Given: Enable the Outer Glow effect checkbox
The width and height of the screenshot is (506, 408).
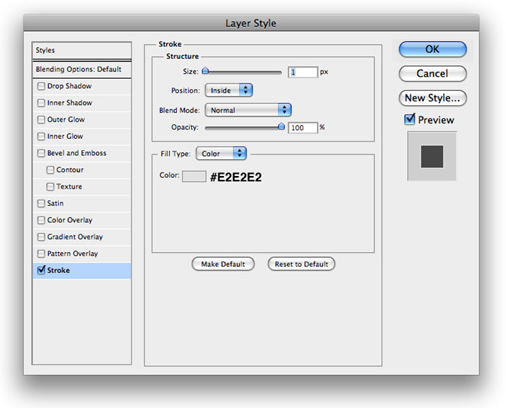Looking at the screenshot, I should pos(41,120).
